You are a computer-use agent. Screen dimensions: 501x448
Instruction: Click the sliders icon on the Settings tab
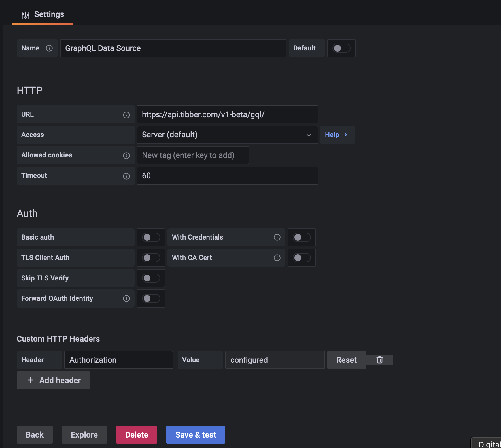[26, 15]
